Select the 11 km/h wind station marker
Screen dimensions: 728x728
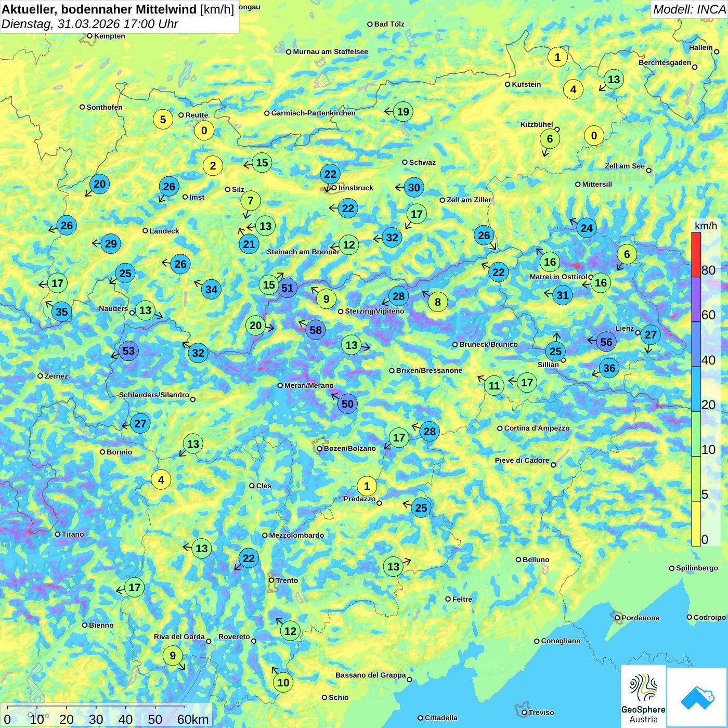click(494, 385)
